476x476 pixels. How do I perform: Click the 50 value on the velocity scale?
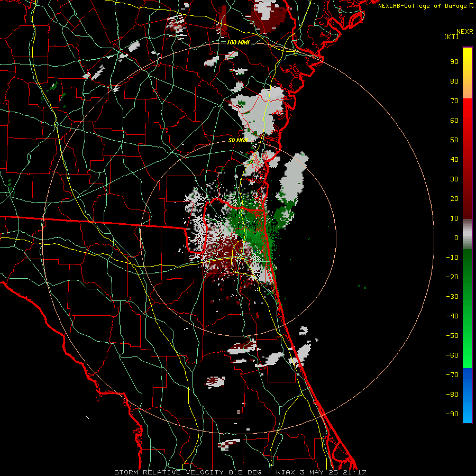click(x=454, y=140)
